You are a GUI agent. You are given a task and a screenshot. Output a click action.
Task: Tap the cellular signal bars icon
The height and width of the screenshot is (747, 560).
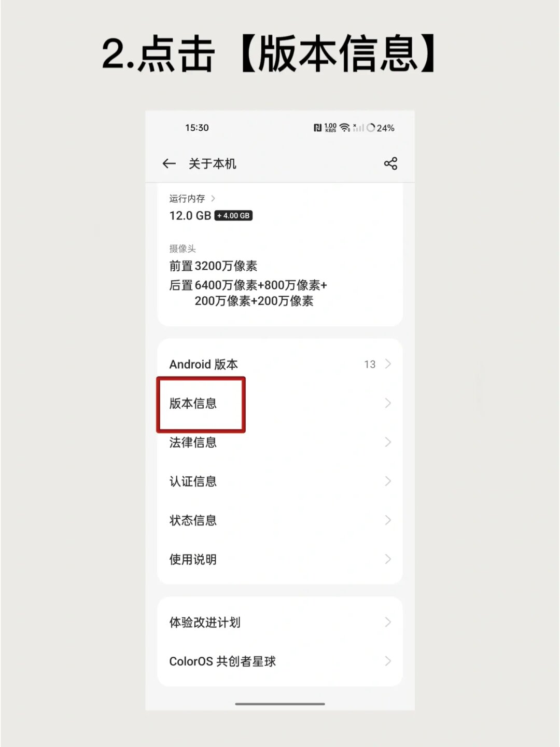[358, 128]
